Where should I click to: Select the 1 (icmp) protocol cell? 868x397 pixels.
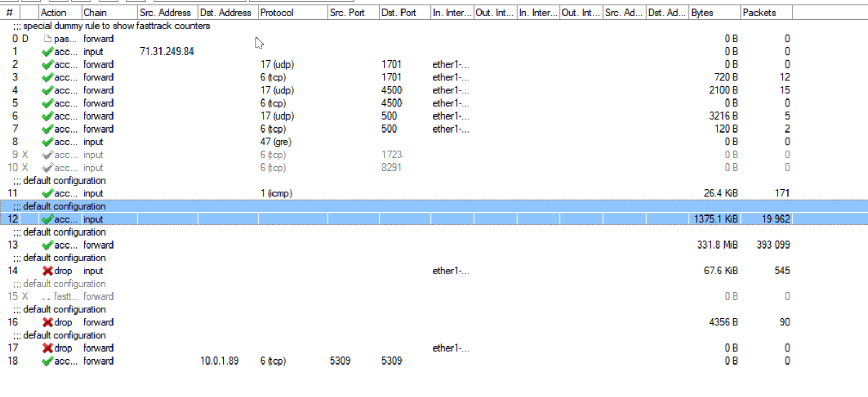tap(276, 193)
